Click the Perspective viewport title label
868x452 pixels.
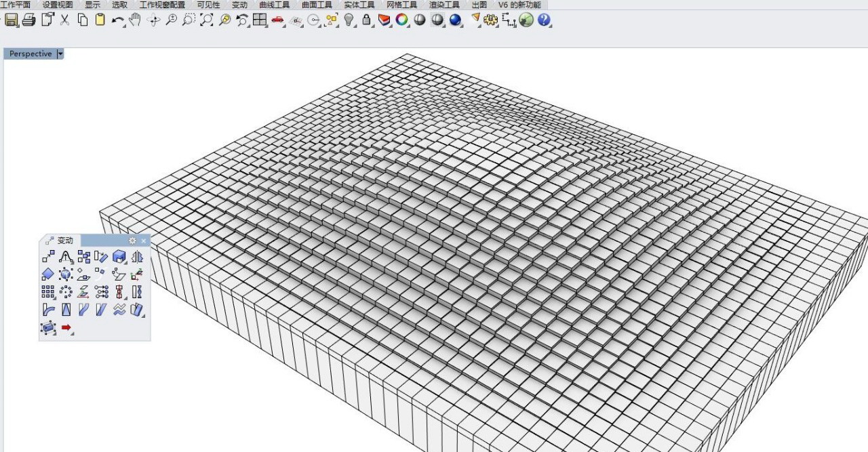[x=30, y=54]
